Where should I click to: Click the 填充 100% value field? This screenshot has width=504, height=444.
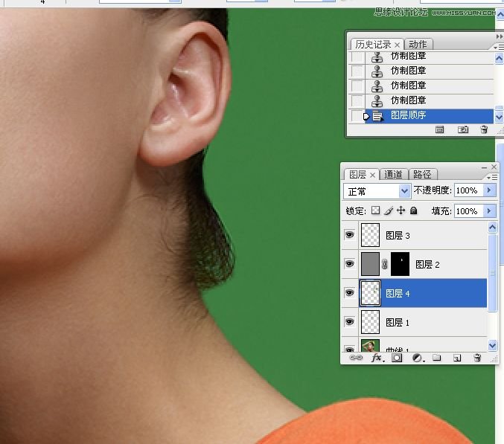(468, 211)
